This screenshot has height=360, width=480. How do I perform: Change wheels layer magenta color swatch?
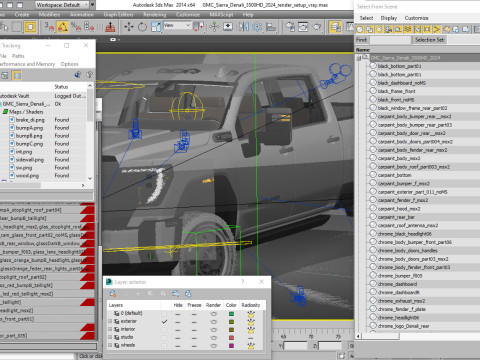click(x=231, y=345)
